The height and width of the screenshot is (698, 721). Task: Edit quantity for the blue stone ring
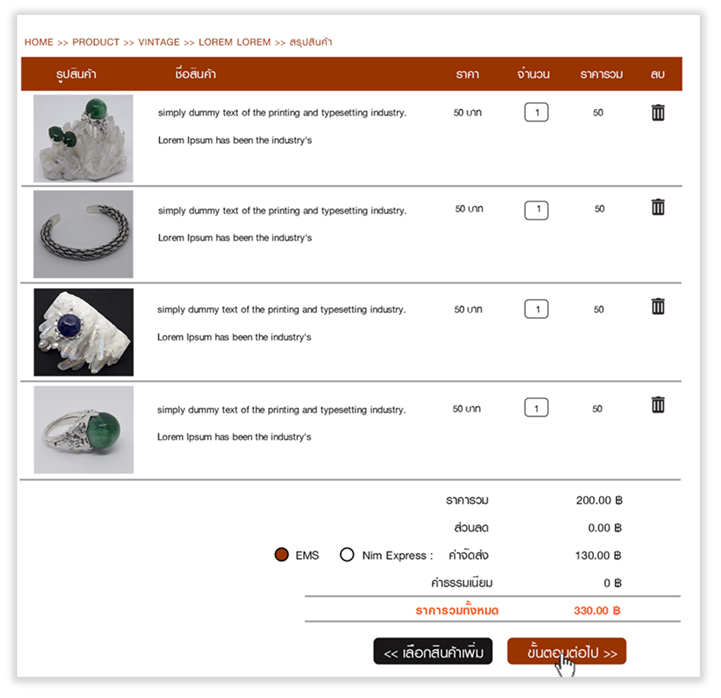pos(536,309)
